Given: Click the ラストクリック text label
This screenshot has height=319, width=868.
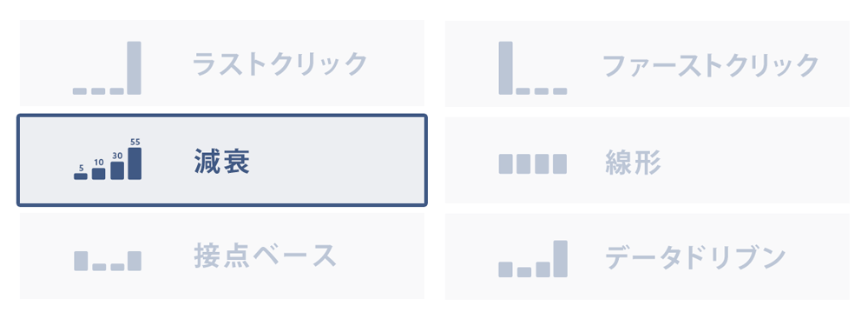Looking at the screenshot, I should pyautogui.click(x=280, y=63).
